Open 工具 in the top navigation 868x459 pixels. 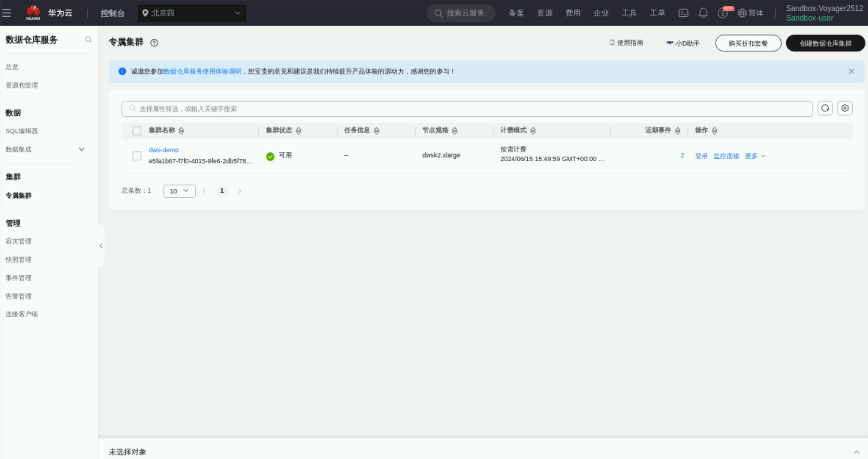coord(629,13)
